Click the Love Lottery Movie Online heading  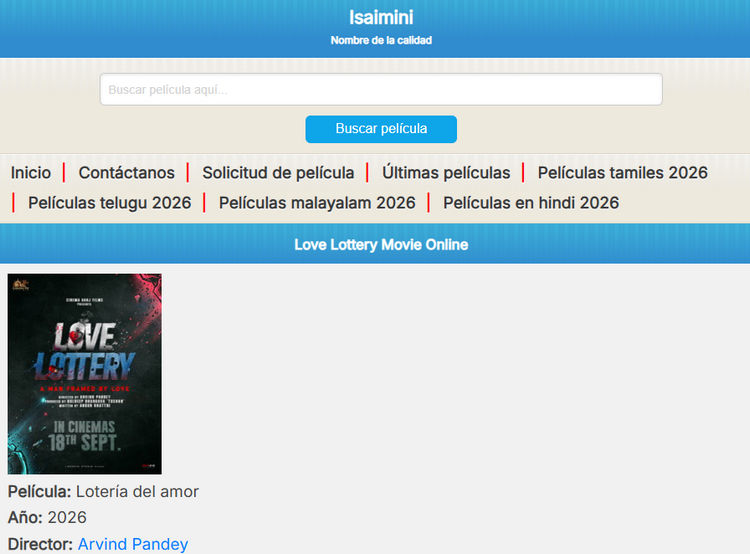(381, 244)
